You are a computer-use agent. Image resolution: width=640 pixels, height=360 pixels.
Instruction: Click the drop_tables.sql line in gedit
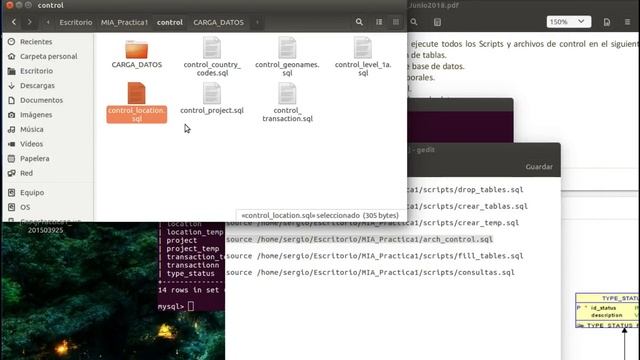pos(465,190)
